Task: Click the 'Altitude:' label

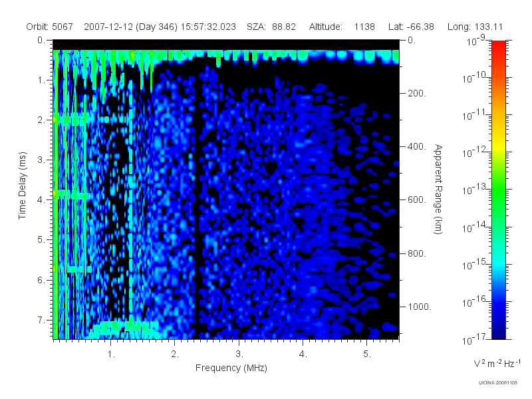Action: point(326,27)
